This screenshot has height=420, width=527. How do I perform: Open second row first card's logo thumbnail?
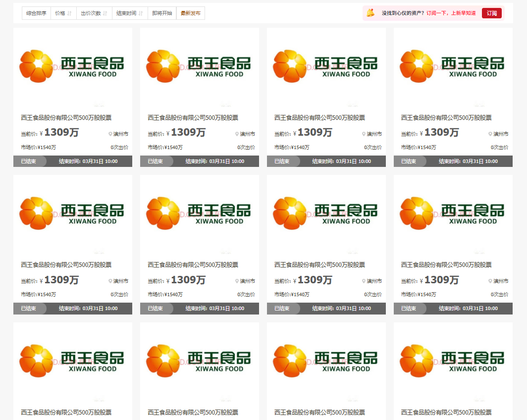[x=72, y=213]
